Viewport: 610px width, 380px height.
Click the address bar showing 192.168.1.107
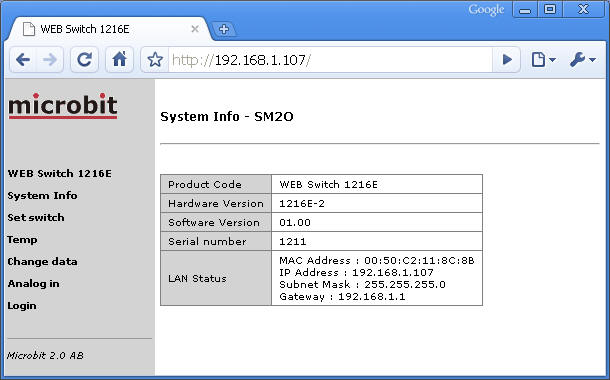330,60
